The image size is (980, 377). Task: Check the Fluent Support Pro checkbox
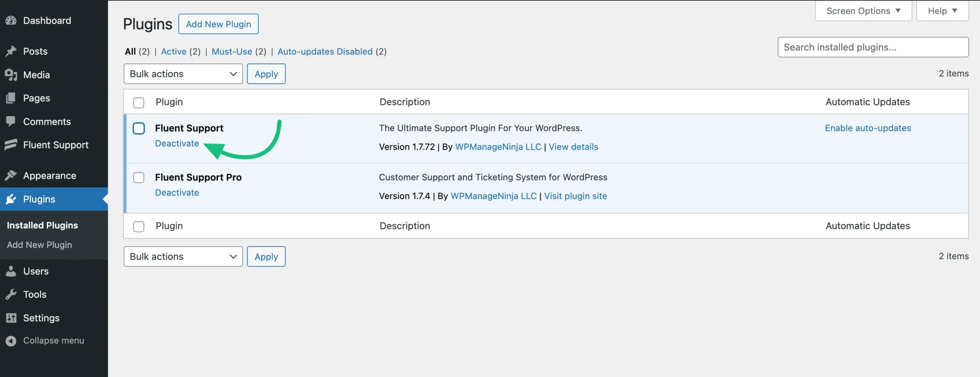pyautogui.click(x=139, y=177)
